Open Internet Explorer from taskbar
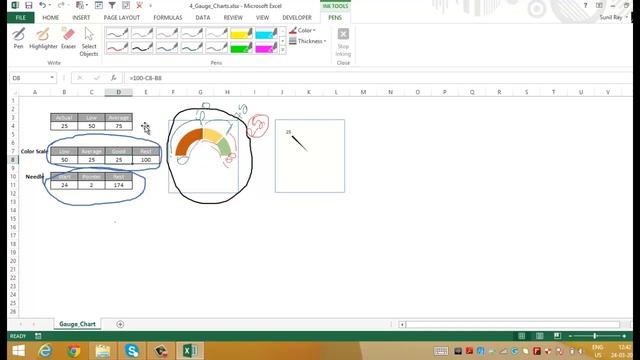 click(x=45, y=351)
